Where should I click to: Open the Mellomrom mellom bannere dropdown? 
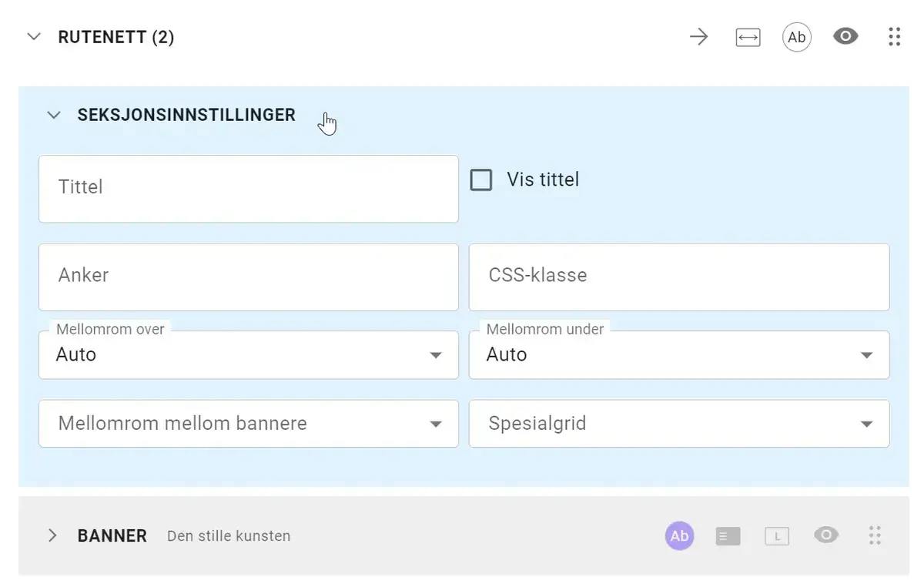click(248, 424)
